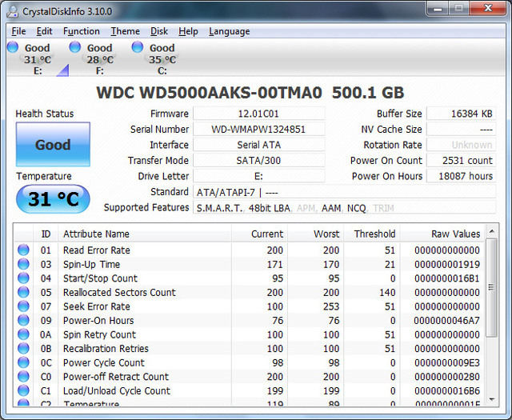The image size is (512, 420).
Task: Click the Raw Values column header
Action: pos(442,234)
